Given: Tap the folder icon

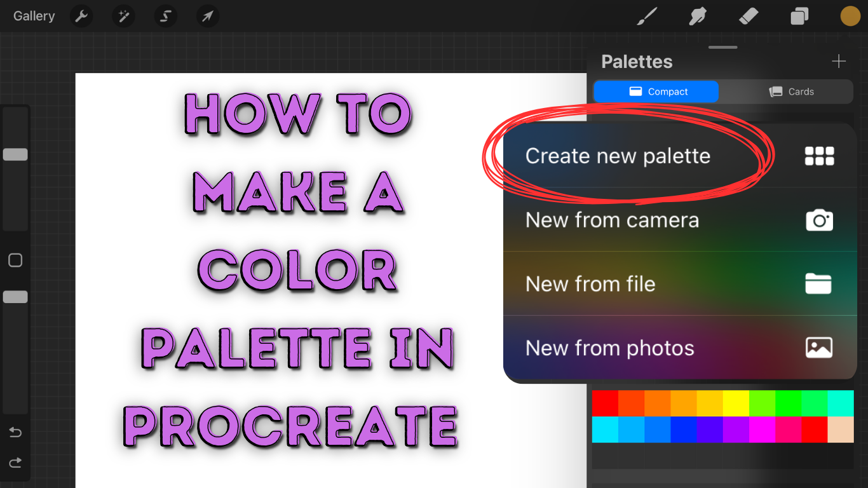Looking at the screenshot, I should pos(818,284).
